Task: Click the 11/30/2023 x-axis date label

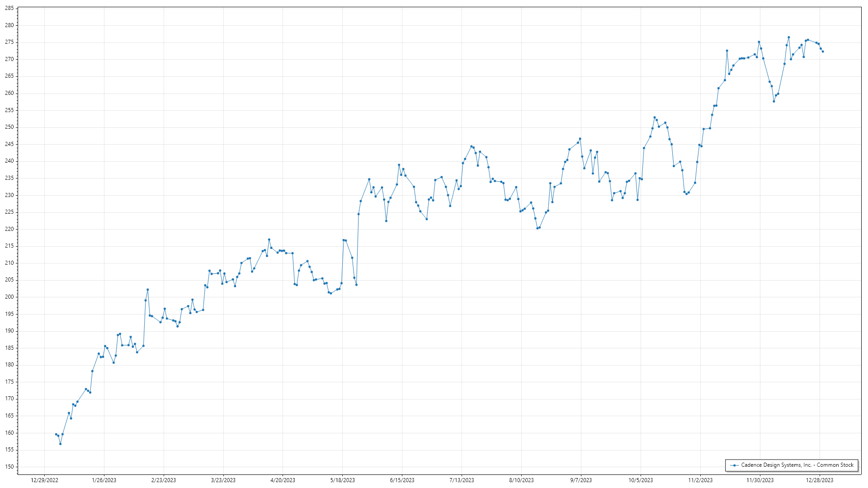Action: 759,480
